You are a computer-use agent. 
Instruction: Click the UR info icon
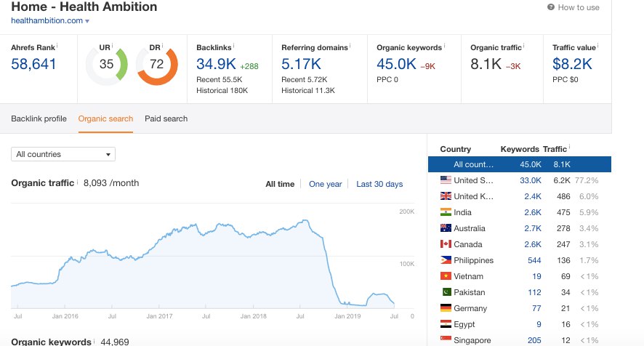[112, 45]
